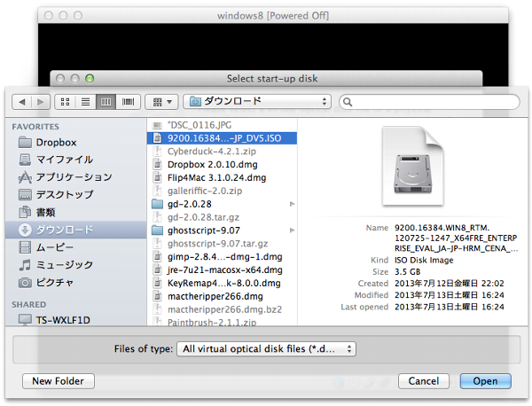The image size is (532, 406).
Task: Click windows8 [Powered Off] window title bar
Action: [273, 16]
